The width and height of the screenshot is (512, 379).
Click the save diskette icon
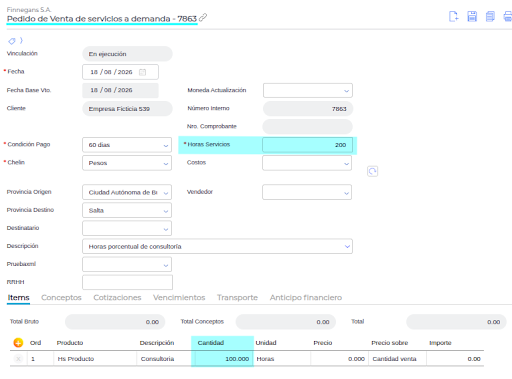coord(472,16)
